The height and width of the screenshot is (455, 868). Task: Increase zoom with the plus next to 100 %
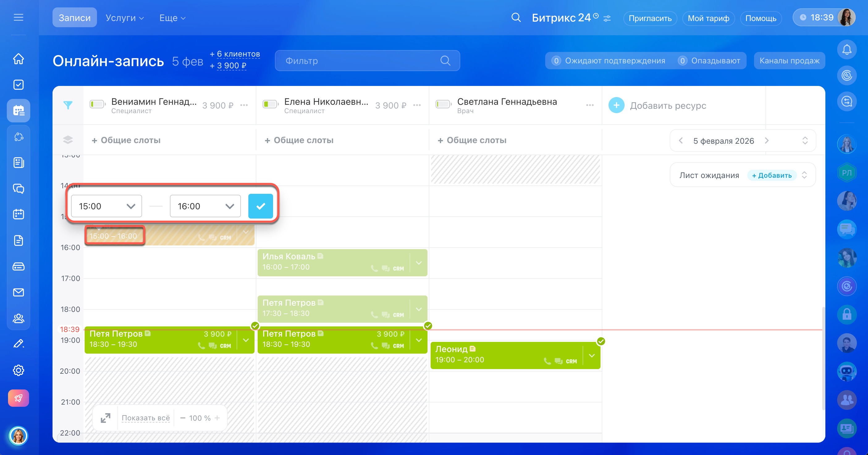tap(217, 418)
